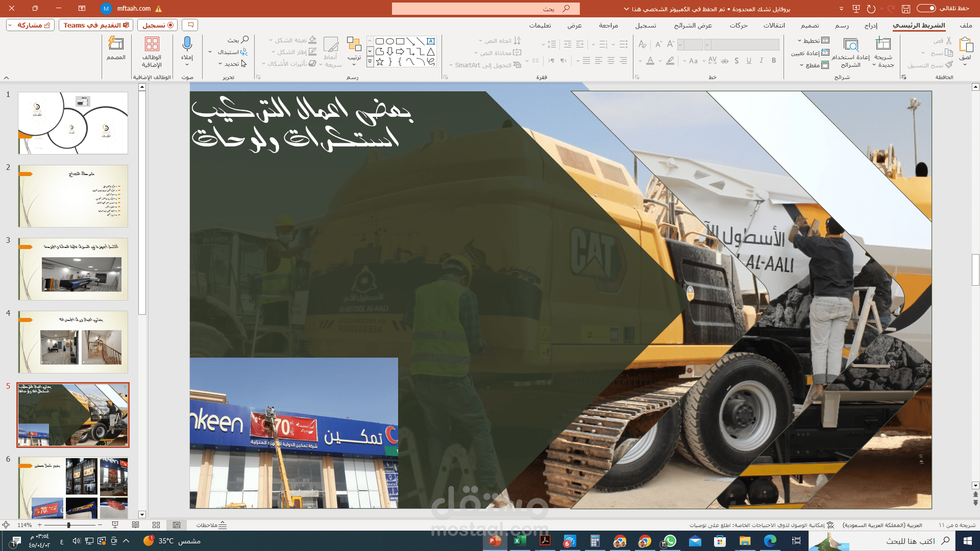Open the comments speech-bubble button
Viewport: 980px width, 551px height.
pyautogui.click(x=190, y=25)
